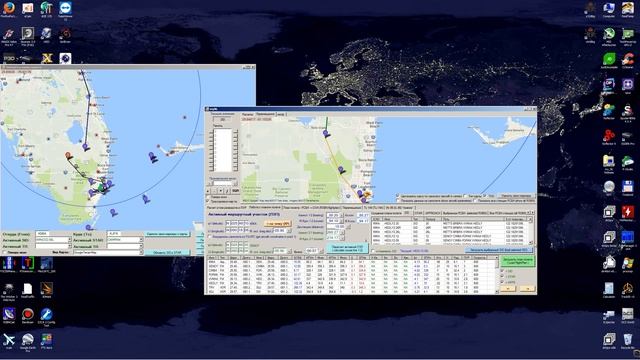Click the waypoint table vertical scrollbar
640x360 pixels.
(x=497, y=275)
